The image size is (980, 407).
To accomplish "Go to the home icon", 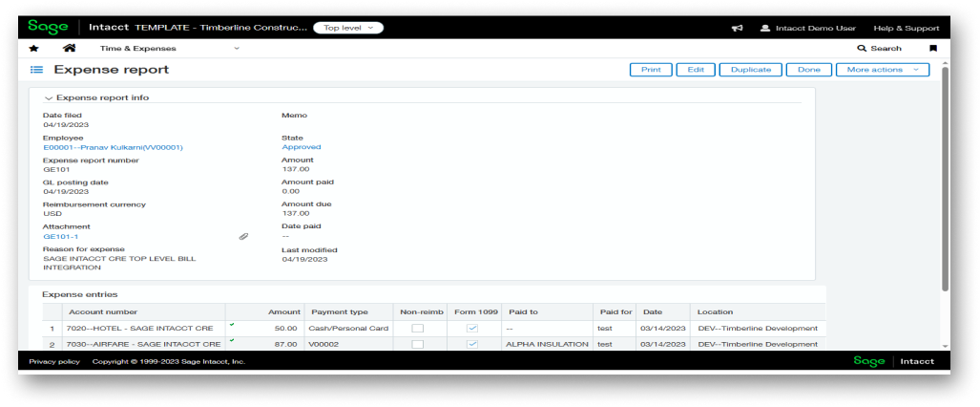I will [70, 48].
